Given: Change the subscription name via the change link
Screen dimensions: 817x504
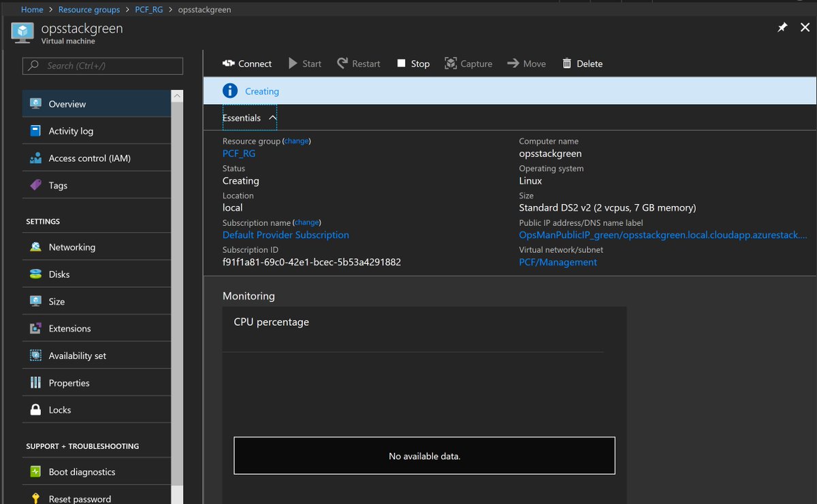Looking at the screenshot, I should (306, 222).
